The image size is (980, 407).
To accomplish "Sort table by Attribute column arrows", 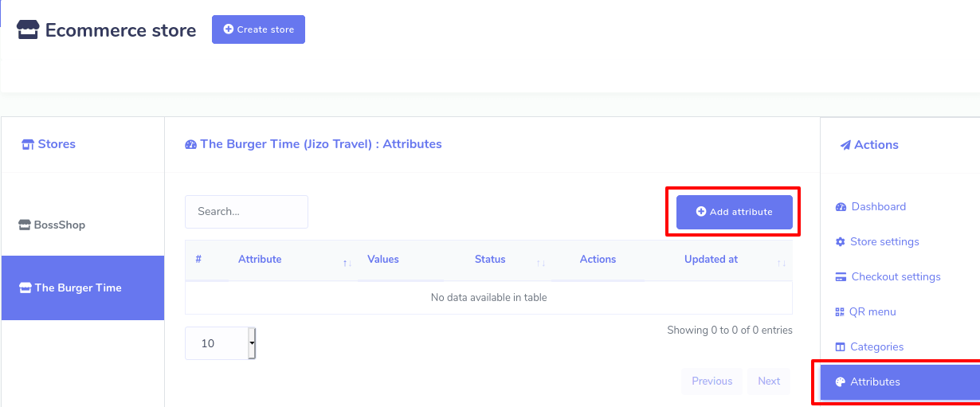I will coord(347,263).
